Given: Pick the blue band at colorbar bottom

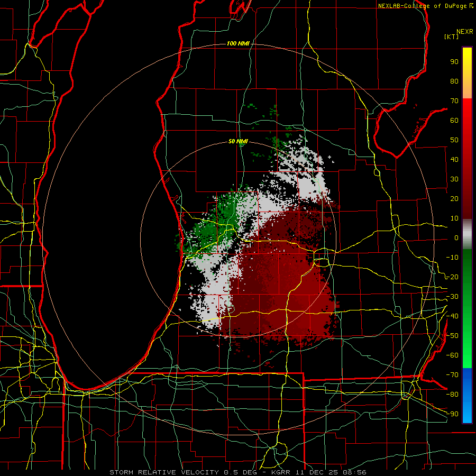Looking at the screenshot, I should pos(467,396).
